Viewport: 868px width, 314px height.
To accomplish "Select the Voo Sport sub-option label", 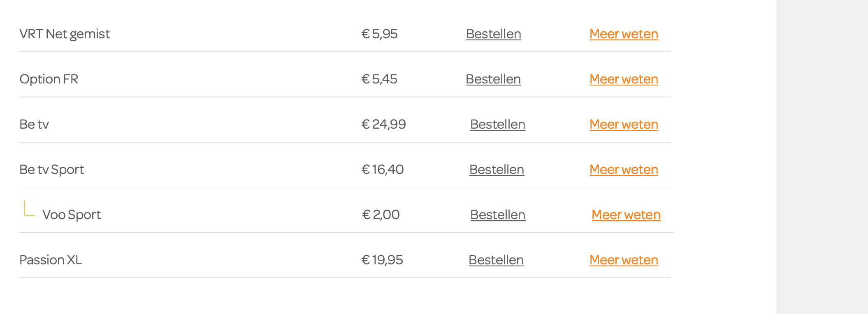I will [72, 215].
